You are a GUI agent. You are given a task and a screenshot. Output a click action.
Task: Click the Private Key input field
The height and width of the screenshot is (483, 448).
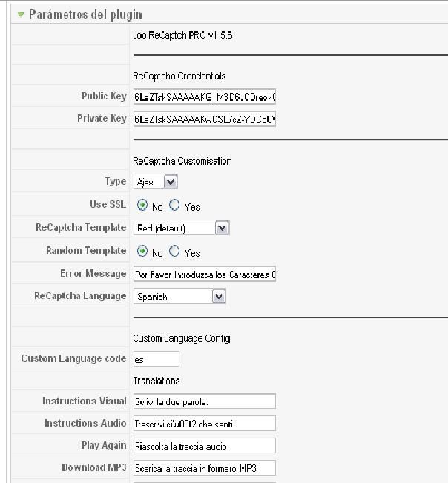(x=205, y=119)
